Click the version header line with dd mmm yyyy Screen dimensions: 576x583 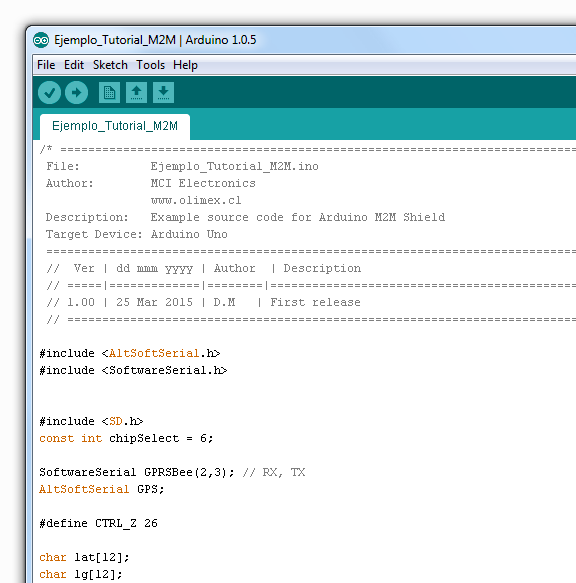(x=203, y=269)
